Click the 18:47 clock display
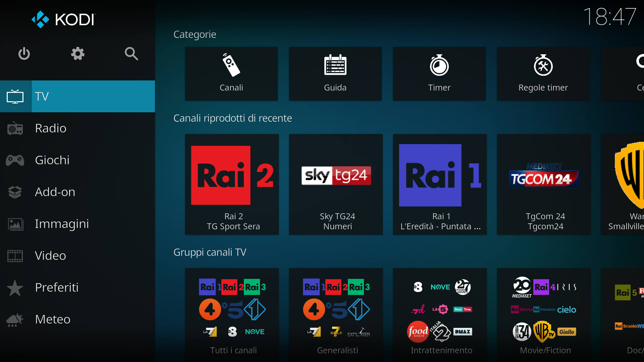The image size is (644, 362). 609,17
